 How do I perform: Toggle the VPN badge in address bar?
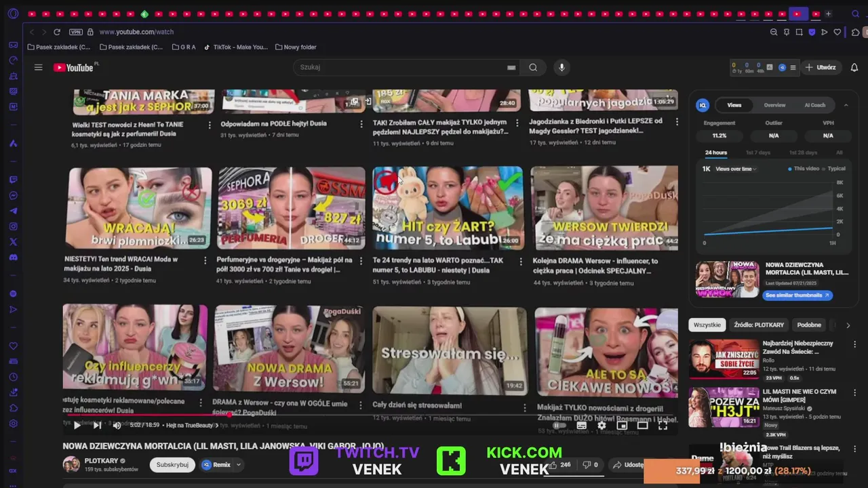[x=76, y=32]
